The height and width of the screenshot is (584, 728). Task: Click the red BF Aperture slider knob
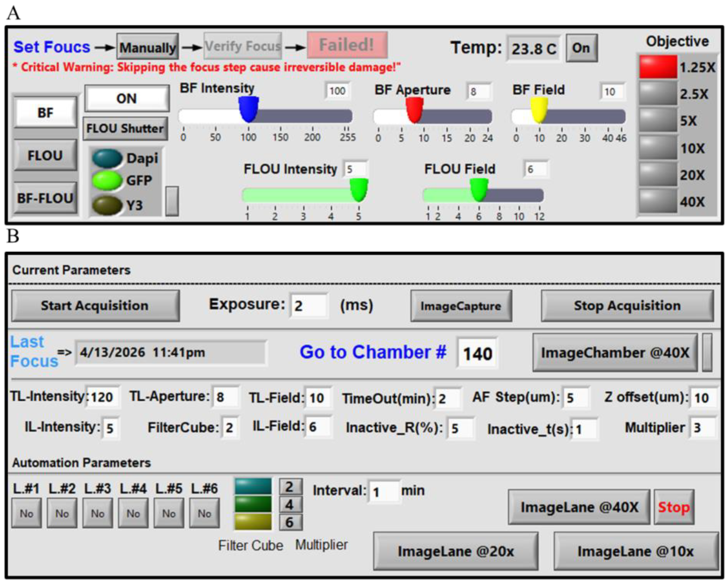(415, 110)
